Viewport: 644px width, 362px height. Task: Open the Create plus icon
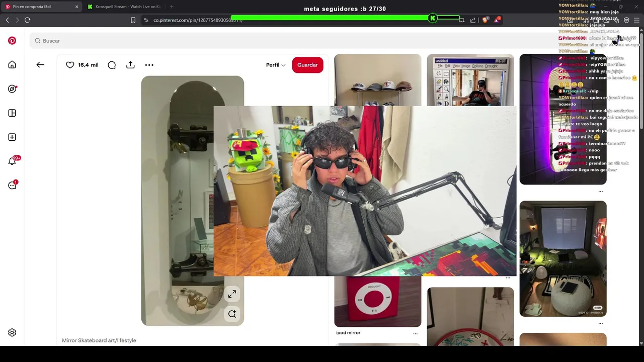click(x=12, y=137)
